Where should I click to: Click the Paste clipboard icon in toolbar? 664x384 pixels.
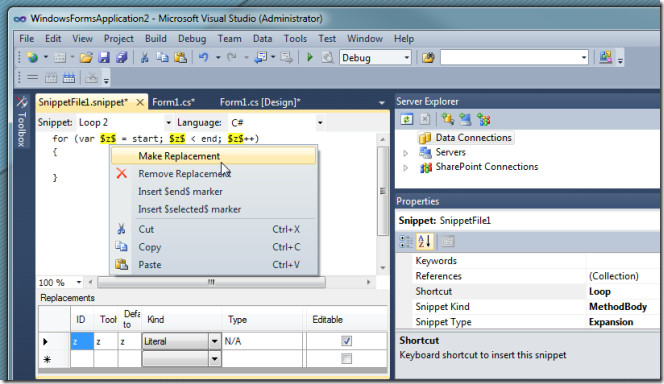180,58
